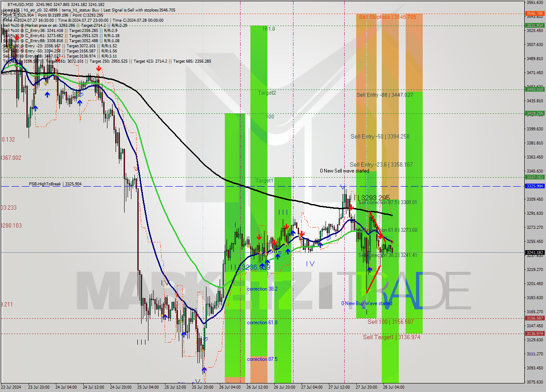546x392 pixels.
Task: Click the Target2 label on the chart
Action: point(267,92)
